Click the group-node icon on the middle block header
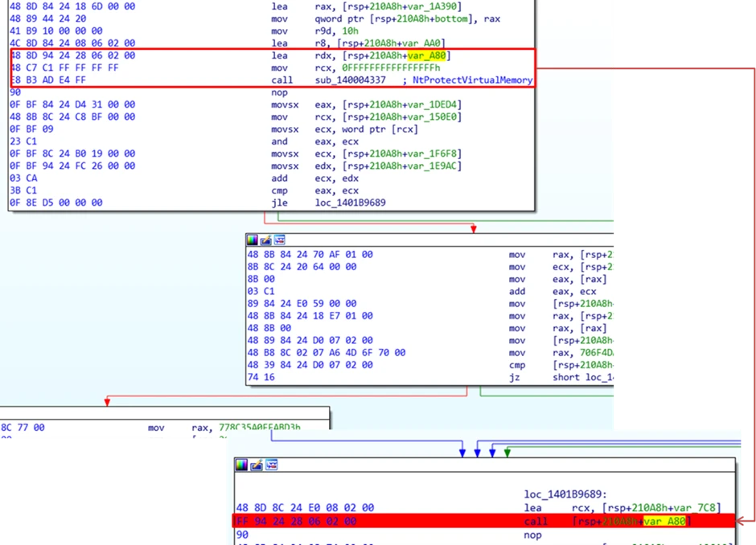The height and width of the screenshot is (545, 756). (x=278, y=240)
